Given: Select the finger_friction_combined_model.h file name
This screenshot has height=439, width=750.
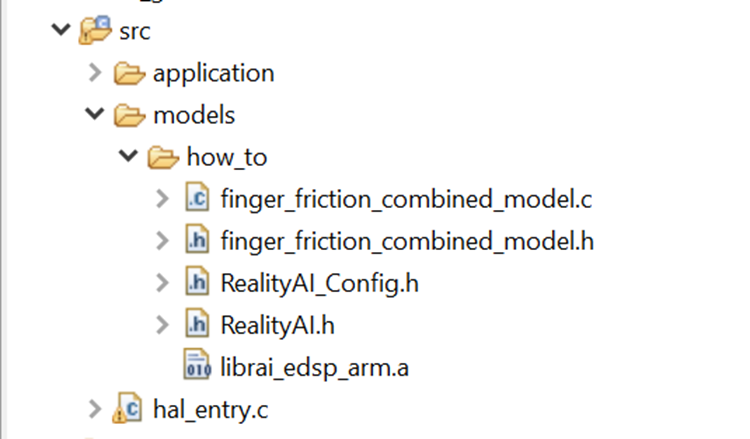Looking at the screenshot, I should pyautogui.click(x=407, y=241).
